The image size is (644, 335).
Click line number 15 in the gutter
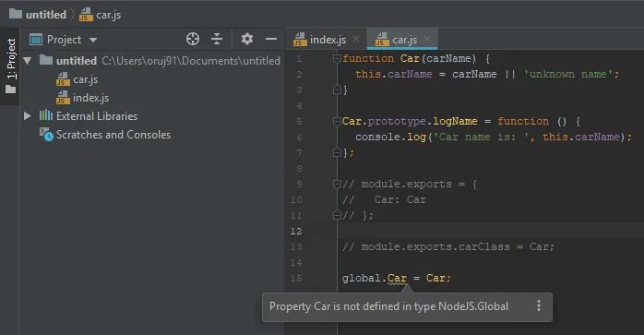pyautogui.click(x=296, y=279)
